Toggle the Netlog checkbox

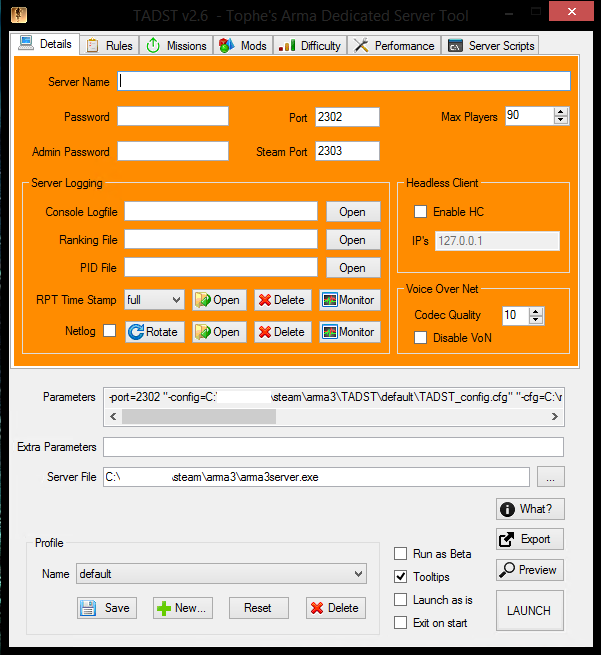[x=109, y=331]
